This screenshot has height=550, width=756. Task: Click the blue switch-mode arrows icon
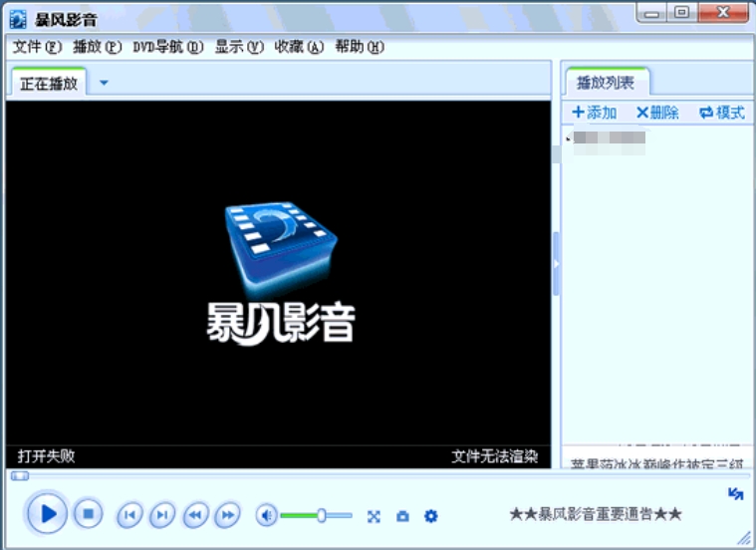tap(736, 493)
